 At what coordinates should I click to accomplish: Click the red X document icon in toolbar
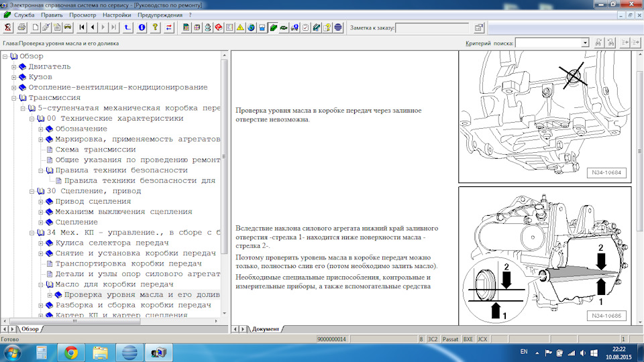pos(8,27)
